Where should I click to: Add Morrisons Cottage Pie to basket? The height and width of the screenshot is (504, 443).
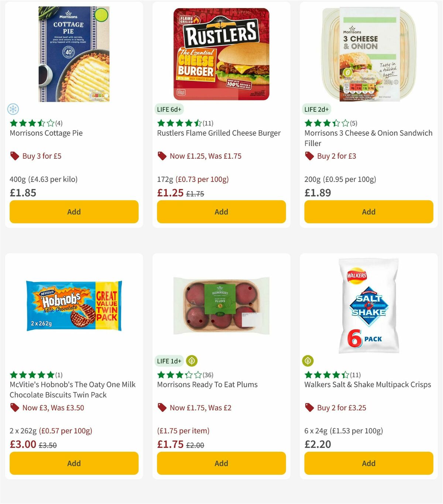click(74, 212)
